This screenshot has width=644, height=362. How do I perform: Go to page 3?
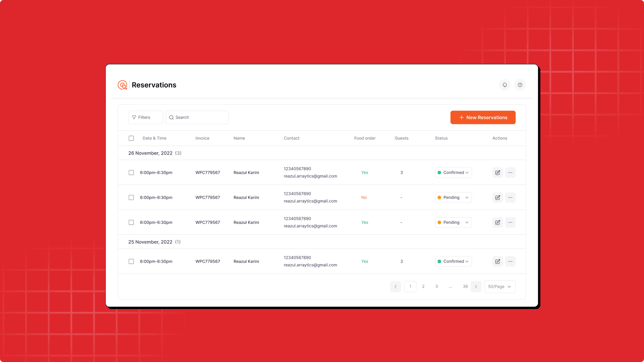point(436,287)
